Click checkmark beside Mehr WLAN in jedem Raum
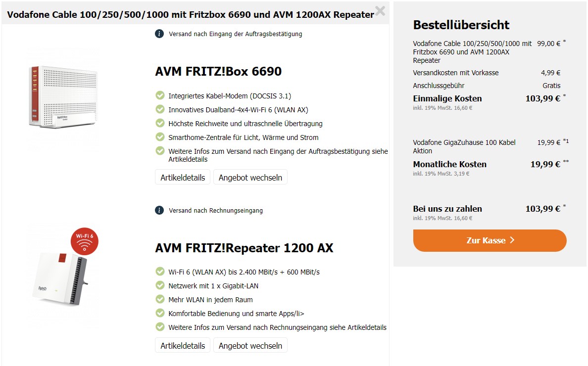Screen dimensions: 588x366 tap(160, 299)
